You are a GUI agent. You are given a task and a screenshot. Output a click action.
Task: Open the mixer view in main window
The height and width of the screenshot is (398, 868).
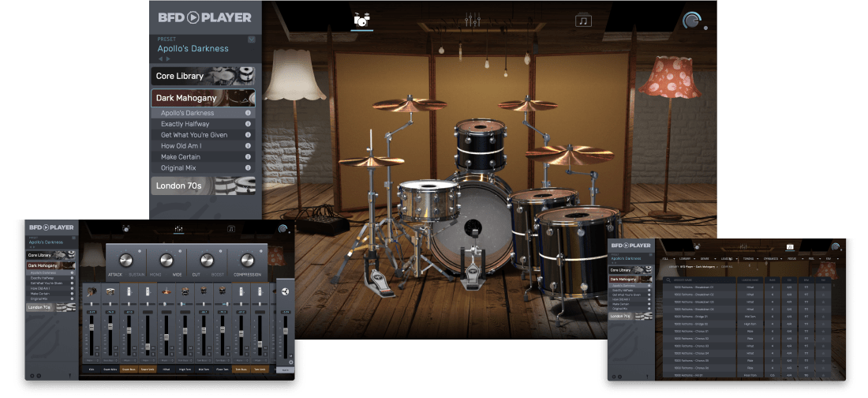click(472, 20)
